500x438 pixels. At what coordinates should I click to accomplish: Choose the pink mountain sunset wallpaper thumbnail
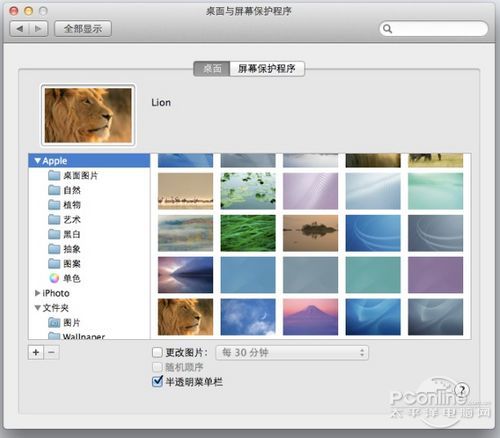pos(310,317)
